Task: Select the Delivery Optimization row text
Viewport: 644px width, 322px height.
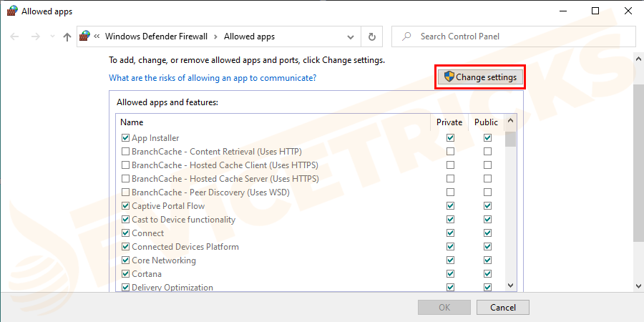Action: pos(172,288)
